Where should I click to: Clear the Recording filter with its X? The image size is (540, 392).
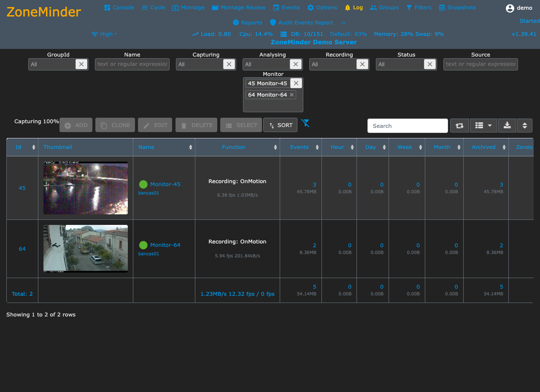[x=362, y=64]
